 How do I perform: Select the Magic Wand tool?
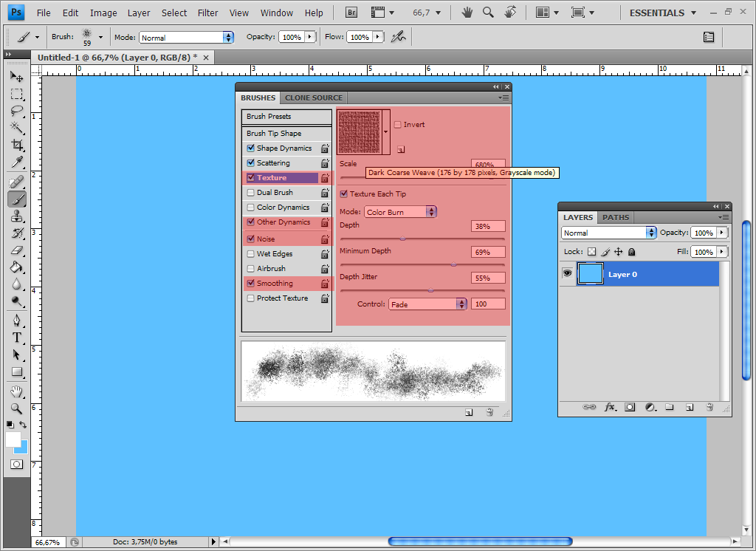pos(16,127)
